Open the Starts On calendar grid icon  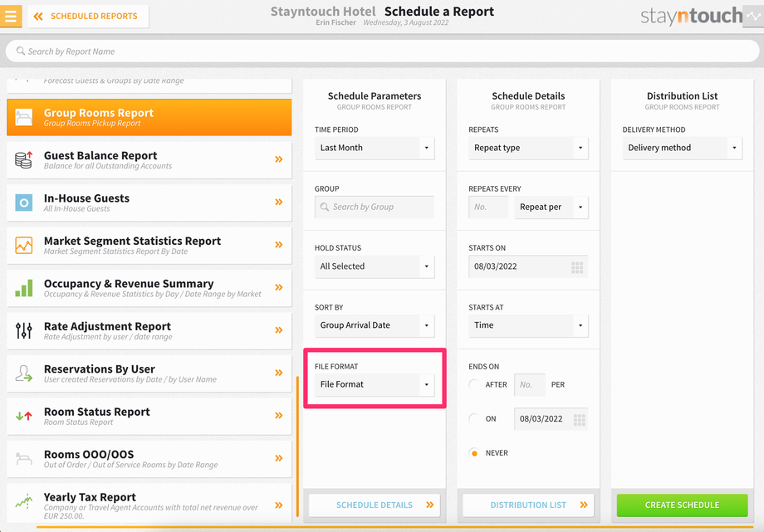(577, 267)
